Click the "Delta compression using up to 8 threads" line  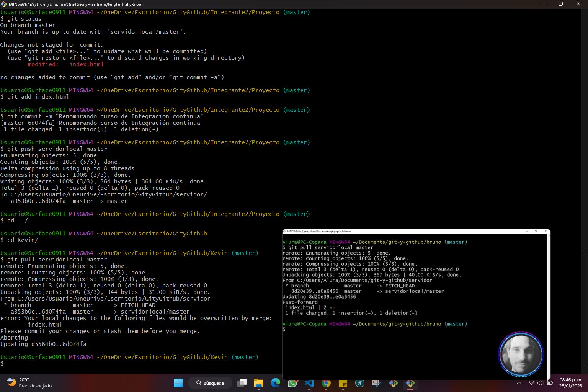pyautogui.click(x=67, y=168)
